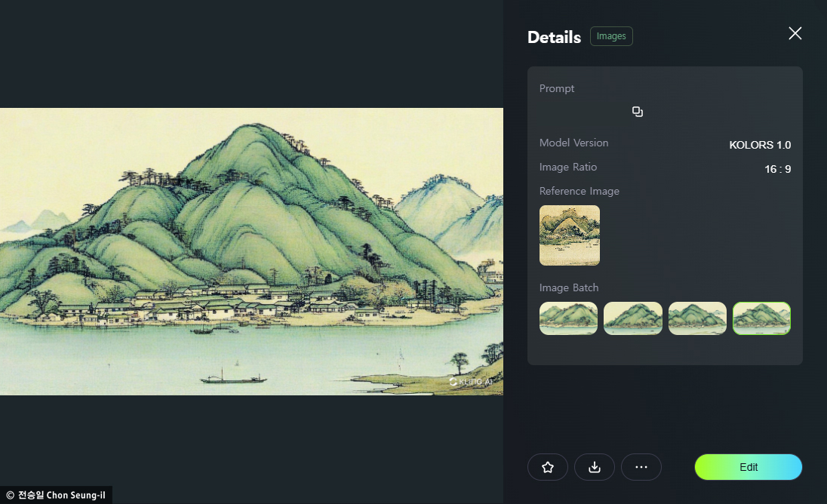Open the Reference Image thumbnail
This screenshot has width=827, height=504.
570,235
